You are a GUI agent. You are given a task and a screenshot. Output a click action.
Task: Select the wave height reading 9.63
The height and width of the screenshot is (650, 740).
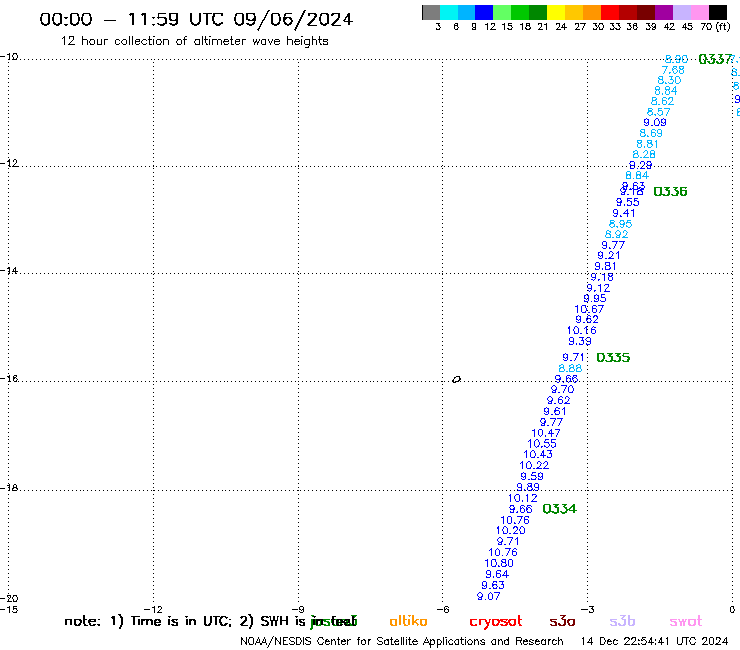pyautogui.click(x=493, y=585)
